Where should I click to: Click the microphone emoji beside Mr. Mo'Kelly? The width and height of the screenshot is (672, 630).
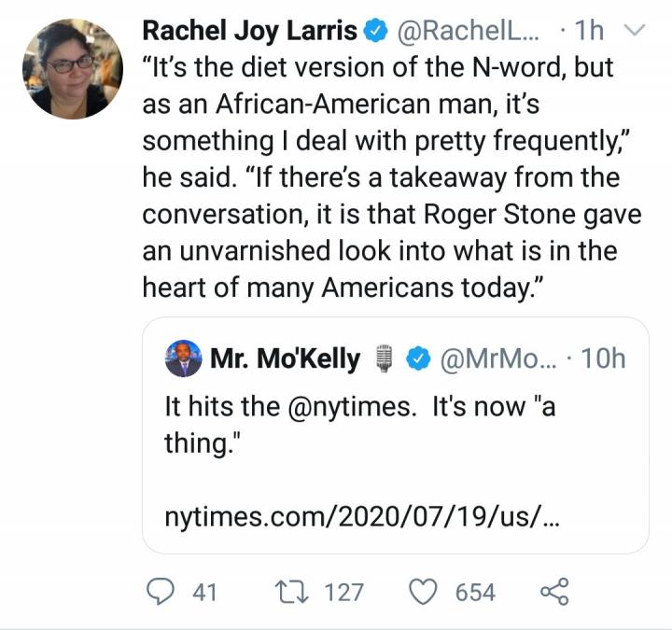point(384,358)
